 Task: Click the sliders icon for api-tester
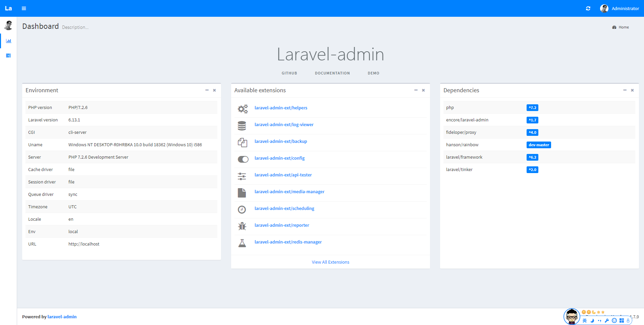point(242,176)
